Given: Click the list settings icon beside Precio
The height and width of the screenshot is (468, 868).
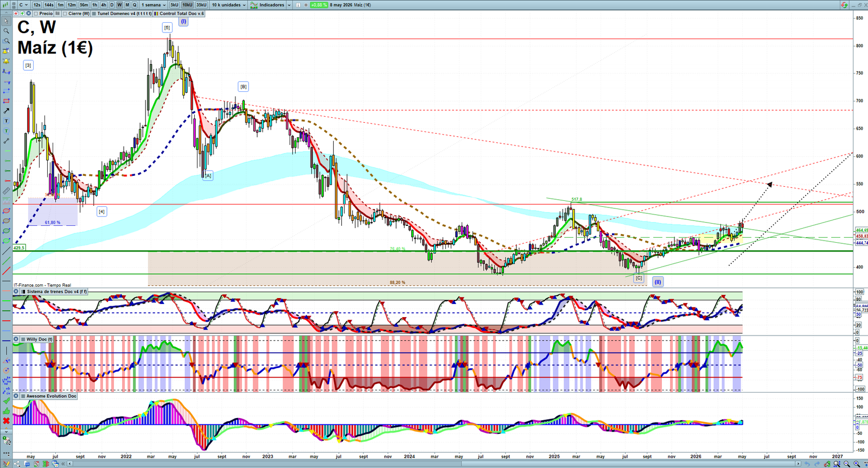Looking at the screenshot, I should [x=58, y=14].
